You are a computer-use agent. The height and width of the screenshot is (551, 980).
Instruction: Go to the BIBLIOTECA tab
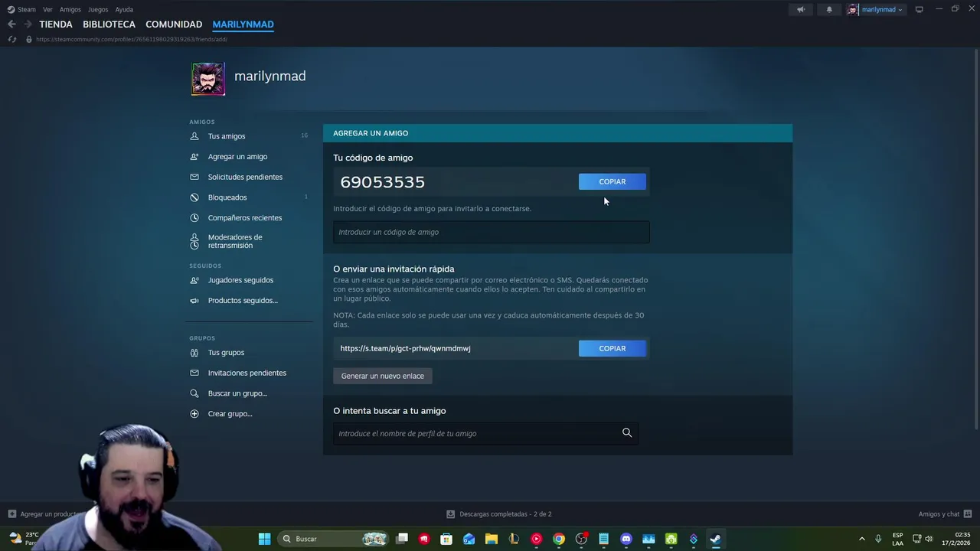point(109,24)
